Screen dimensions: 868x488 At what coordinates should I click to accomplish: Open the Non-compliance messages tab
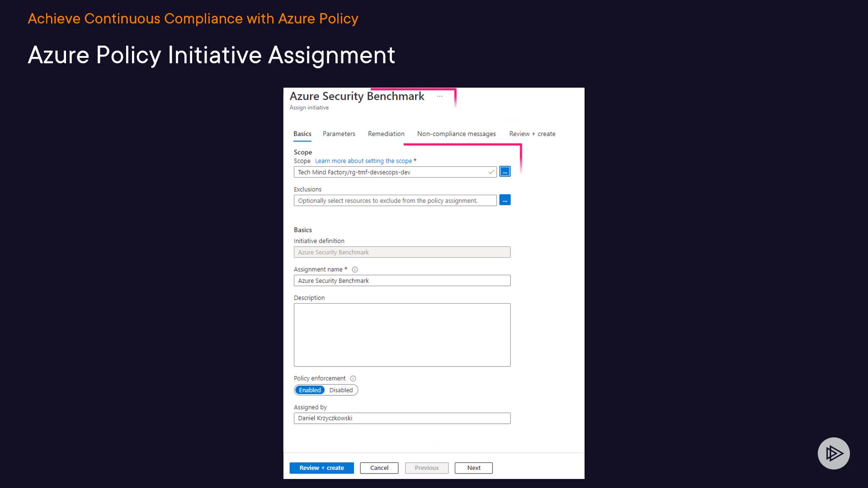[x=456, y=134]
